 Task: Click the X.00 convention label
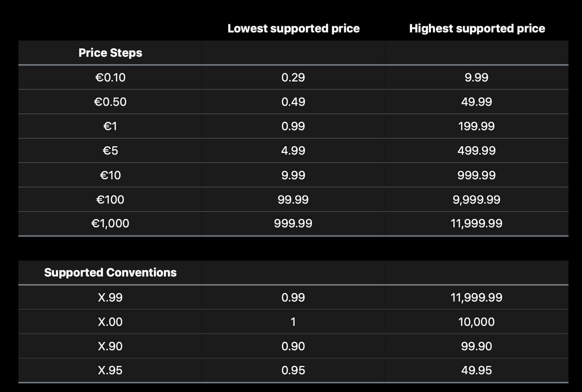(110, 322)
